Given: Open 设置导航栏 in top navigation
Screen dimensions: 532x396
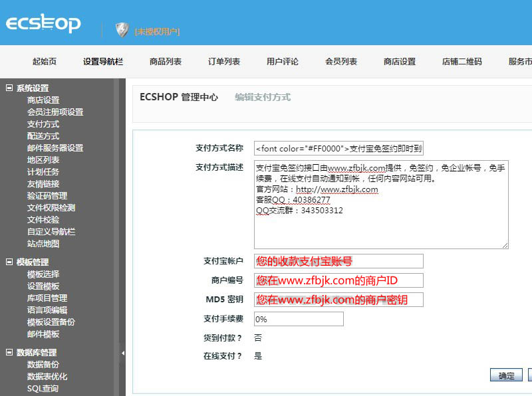Looking at the screenshot, I should click(103, 61).
